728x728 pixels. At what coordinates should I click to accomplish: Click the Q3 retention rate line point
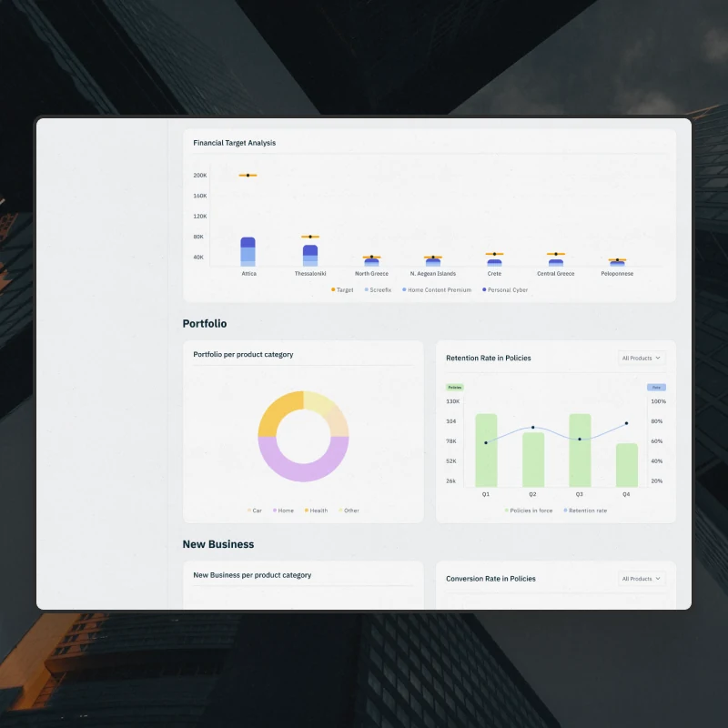click(x=580, y=440)
